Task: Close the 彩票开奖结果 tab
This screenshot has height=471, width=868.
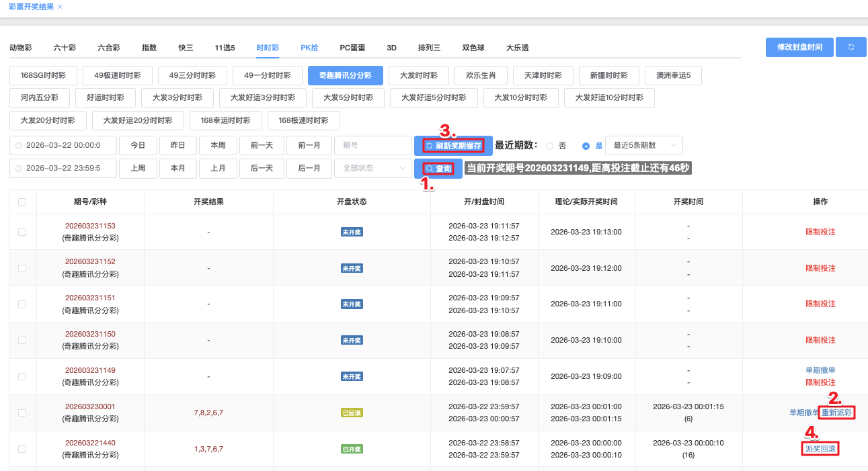Action: 60,7
